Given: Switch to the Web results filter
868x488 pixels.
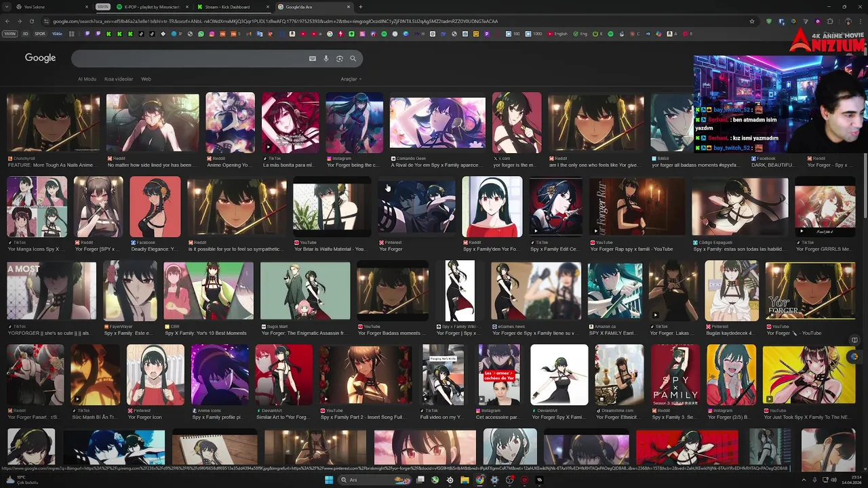Looking at the screenshot, I should pos(146,79).
